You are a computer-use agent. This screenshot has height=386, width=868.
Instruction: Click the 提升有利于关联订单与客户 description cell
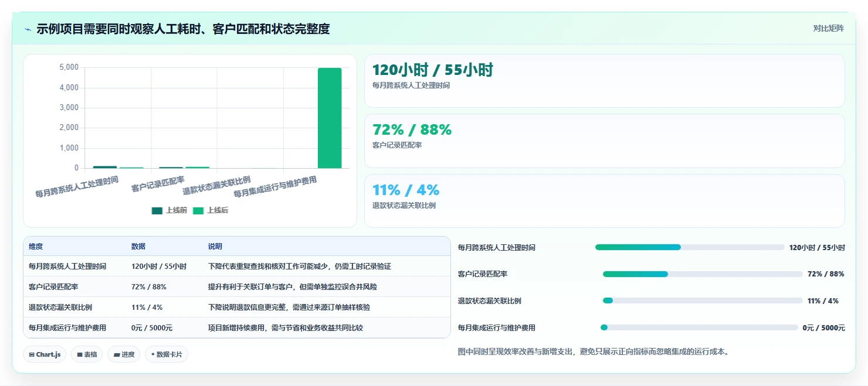[x=293, y=287]
